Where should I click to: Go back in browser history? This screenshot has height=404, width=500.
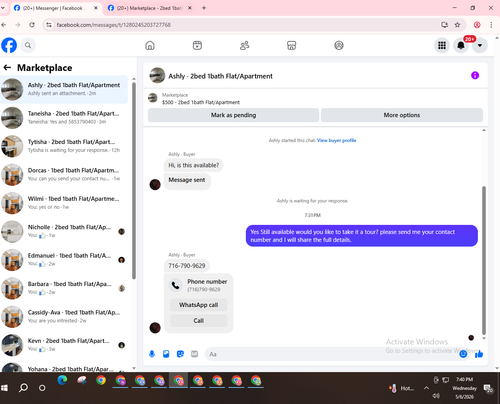click(x=4, y=25)
